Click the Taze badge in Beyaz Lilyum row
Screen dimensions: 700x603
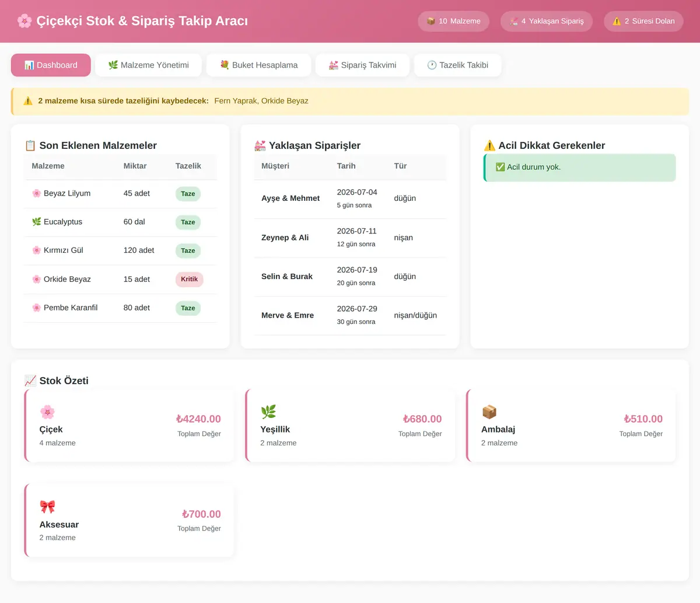(188, 194)
